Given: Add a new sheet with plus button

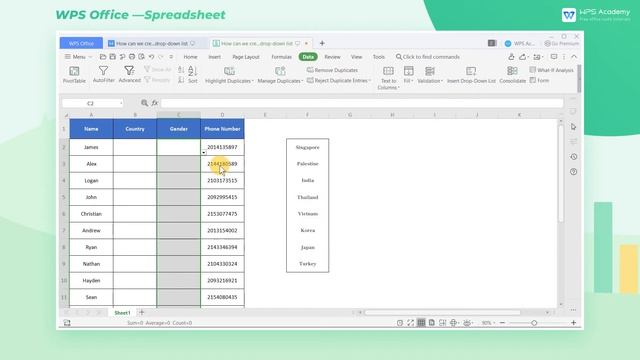Looking at the screenshot, I should point(142,313).
